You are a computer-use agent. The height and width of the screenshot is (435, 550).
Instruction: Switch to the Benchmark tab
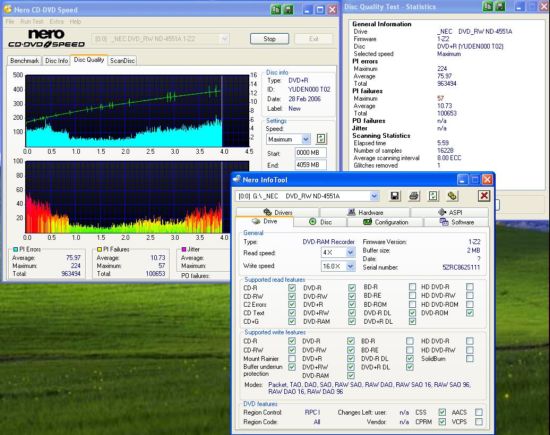[25, 61]
